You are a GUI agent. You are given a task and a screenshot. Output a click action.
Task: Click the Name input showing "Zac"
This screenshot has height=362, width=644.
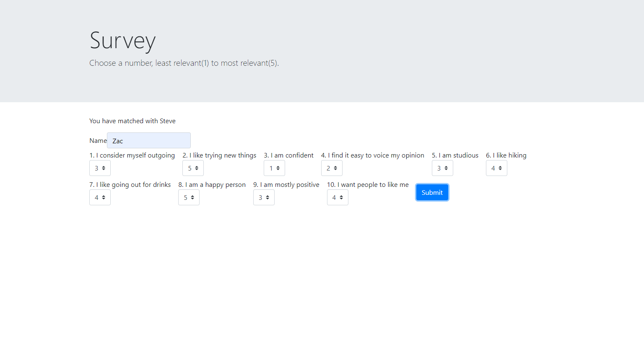148,140
